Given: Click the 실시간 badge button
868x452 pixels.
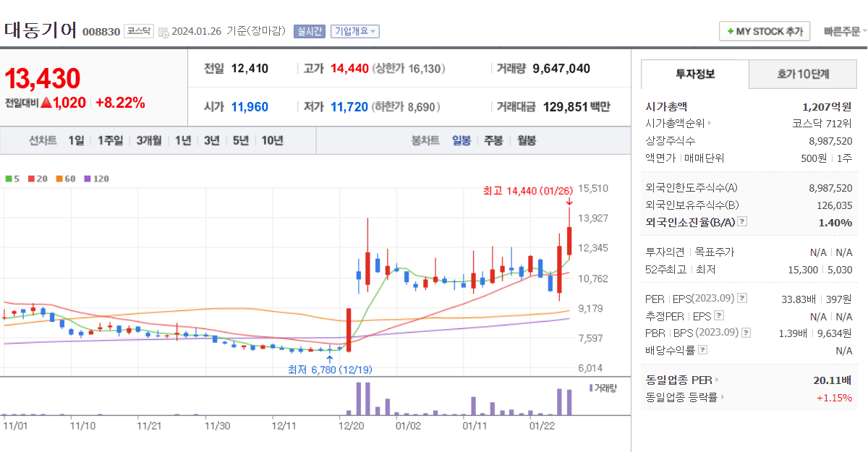Looking at the screenshot, I should 310,31.
